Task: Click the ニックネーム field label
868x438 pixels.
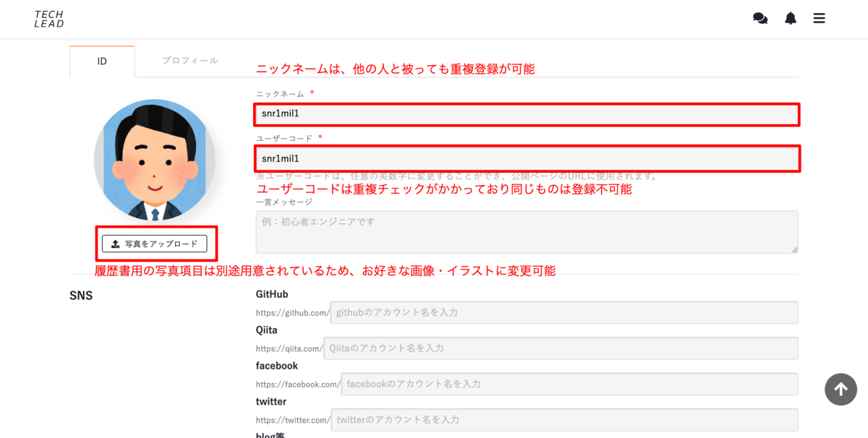Action: tap(280, 94)
